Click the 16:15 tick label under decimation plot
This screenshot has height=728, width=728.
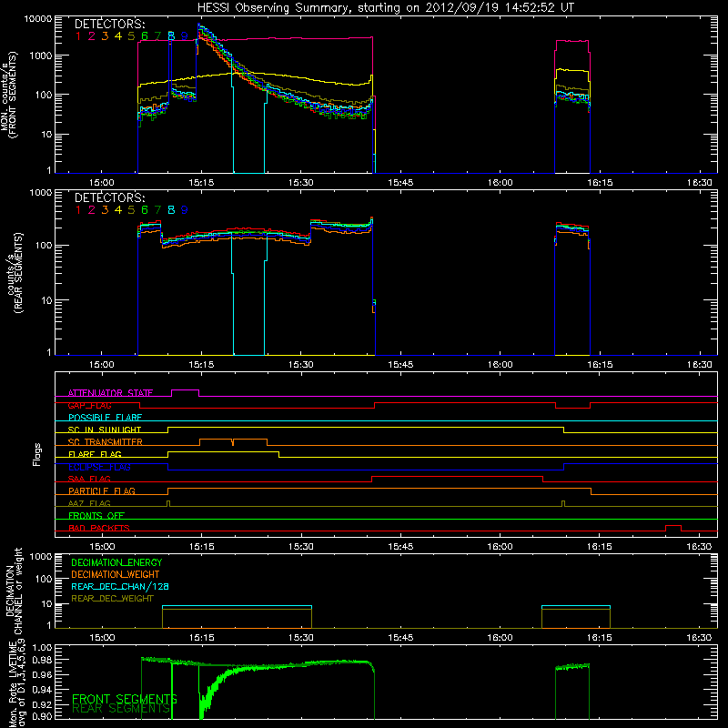pos(600,638)
